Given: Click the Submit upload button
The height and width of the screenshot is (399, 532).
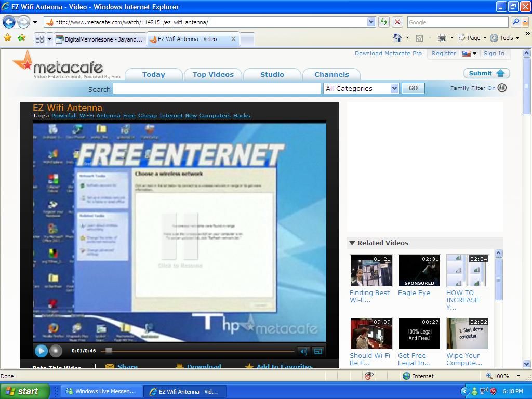Looking at the screenshot, I should (x=486, y=73).
